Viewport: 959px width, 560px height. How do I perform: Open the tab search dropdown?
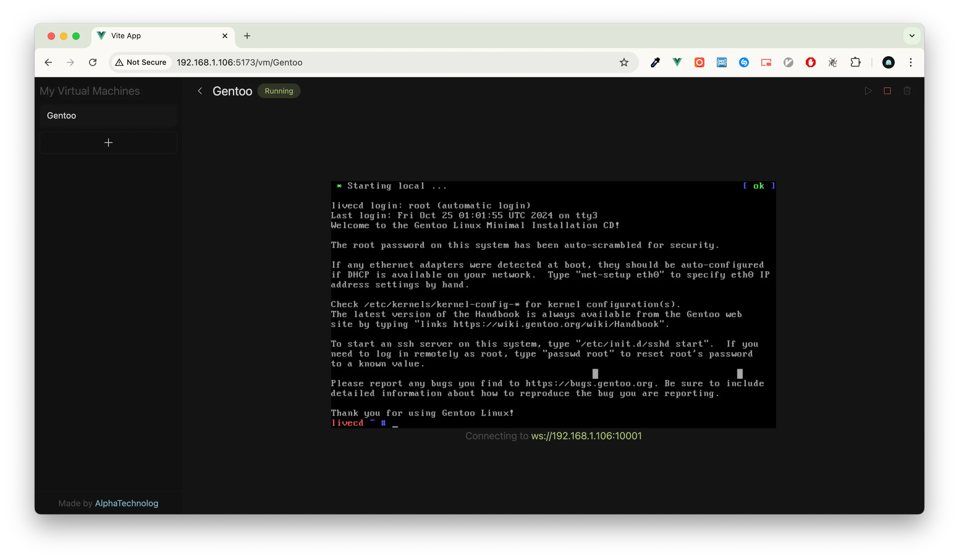pyautogui.click(x=912, y=36)
